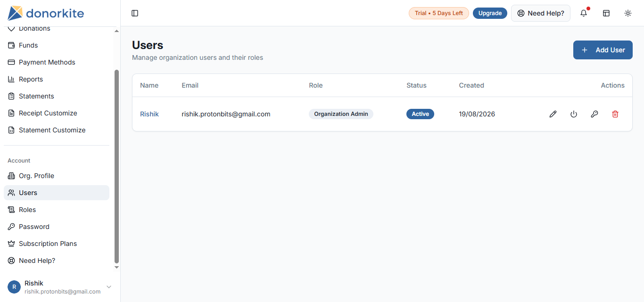The width and height of the screenshot is (644, 302).
Task: Open Roles in the sidebar
Action: pos(57,210)
